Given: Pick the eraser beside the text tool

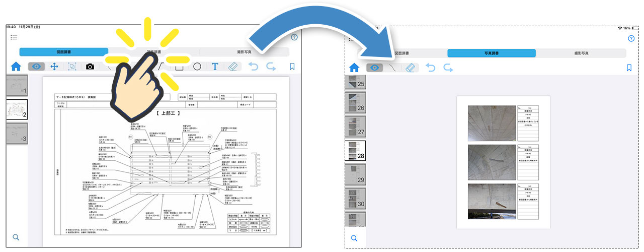Looking at the screenshot, I should 232,67.
